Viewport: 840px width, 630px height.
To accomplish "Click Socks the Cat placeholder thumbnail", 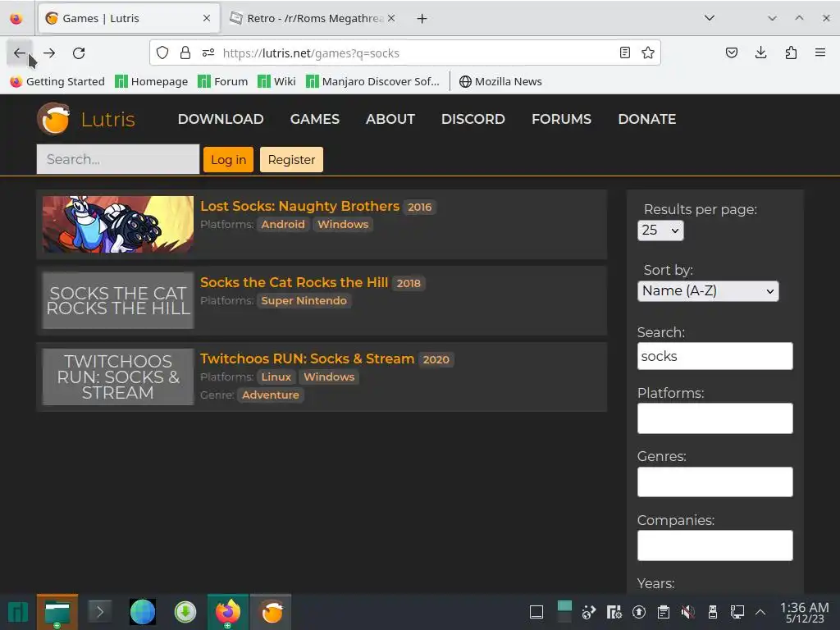I will coord(118,300).
